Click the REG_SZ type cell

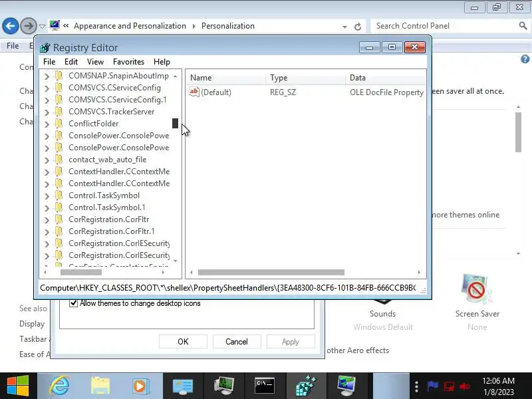pyautogui.click(x=283, y=92)
